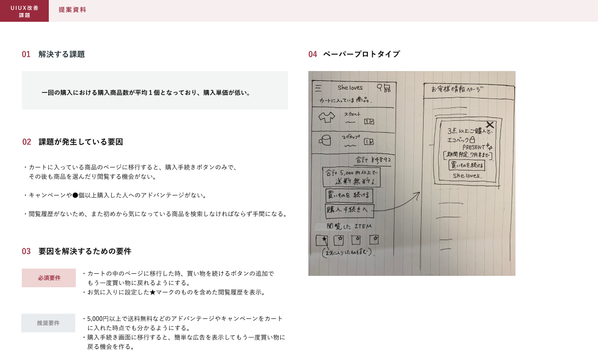598x364 pixels.
Task: Select the mug cup product drawing
Action: (x=324, y=140)
